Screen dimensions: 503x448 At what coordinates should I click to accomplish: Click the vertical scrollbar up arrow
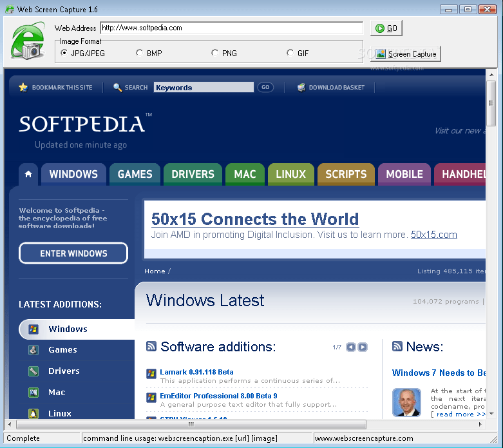(491, 75)
